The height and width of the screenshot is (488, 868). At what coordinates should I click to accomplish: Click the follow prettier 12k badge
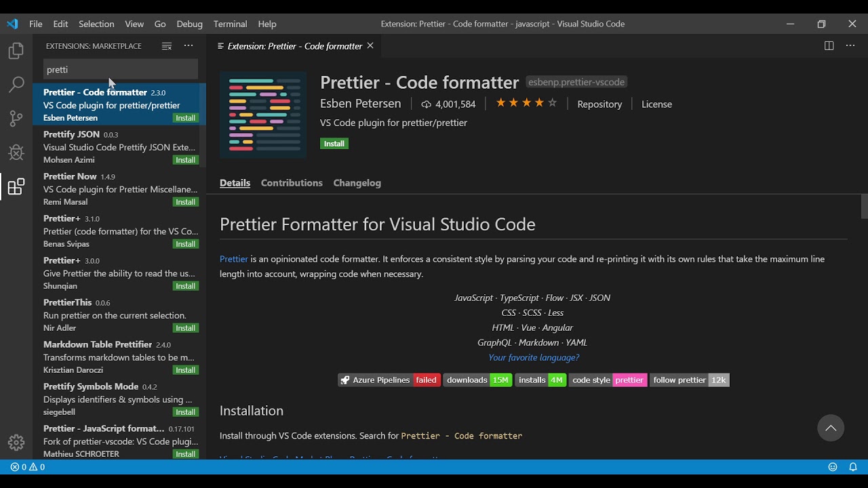[690, 380]
